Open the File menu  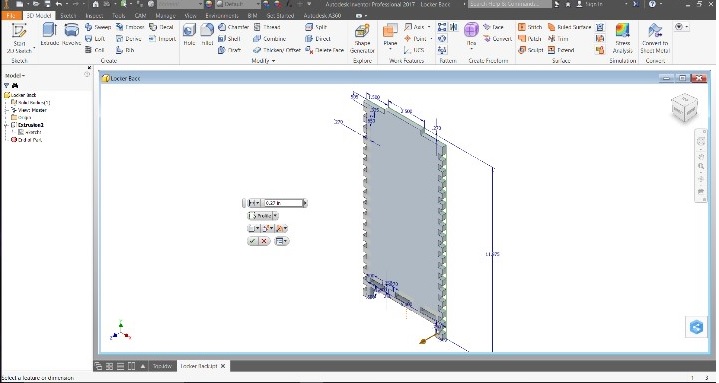pyautogui.click(x=11, y=15)
